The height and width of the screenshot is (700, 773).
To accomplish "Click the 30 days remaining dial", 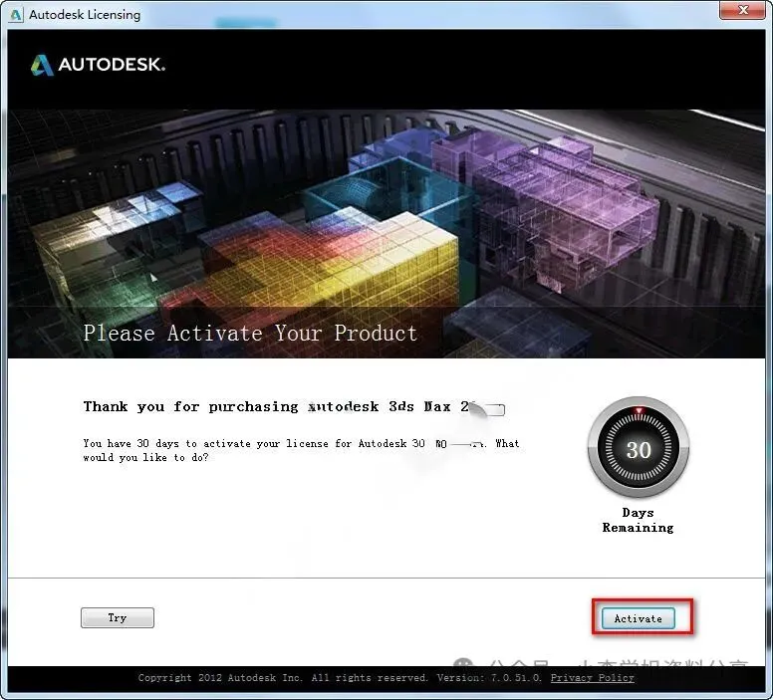I will (x=639, y=448).
